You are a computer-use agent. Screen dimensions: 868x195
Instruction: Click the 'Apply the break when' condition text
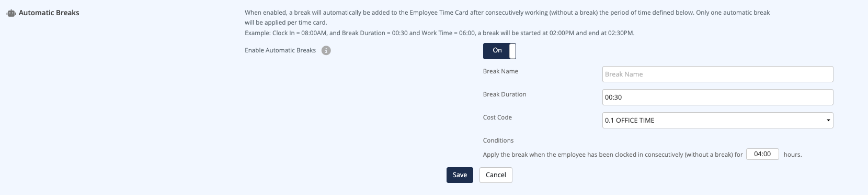click(613, 155)
